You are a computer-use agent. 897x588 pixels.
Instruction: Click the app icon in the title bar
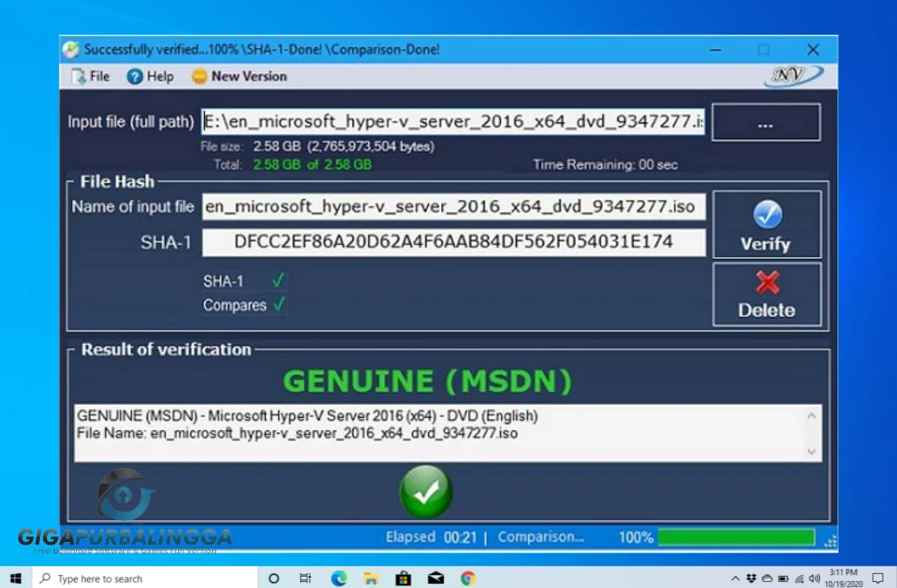pos(71,50)
